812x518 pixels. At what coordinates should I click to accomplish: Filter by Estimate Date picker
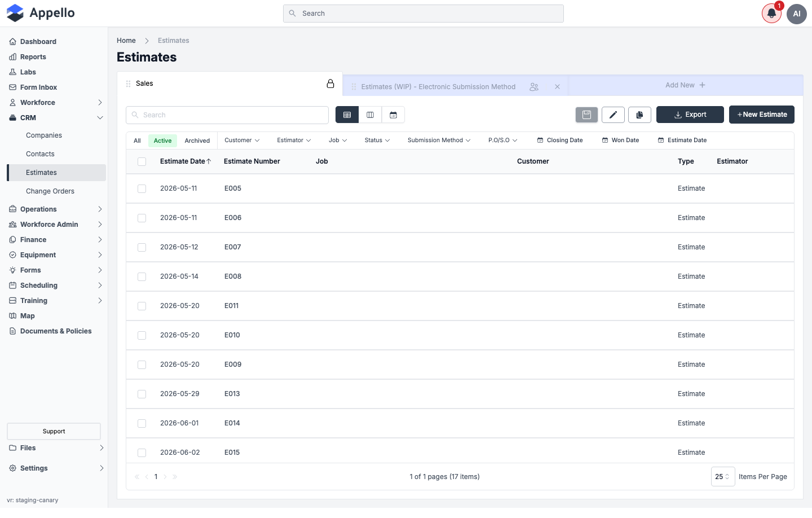682,141
